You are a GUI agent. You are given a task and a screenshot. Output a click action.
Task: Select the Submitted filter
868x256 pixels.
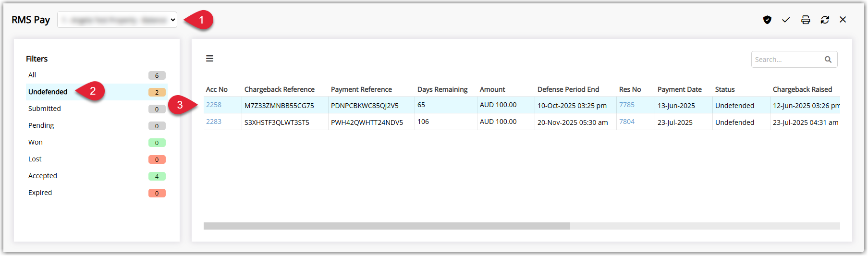(96, 109)
